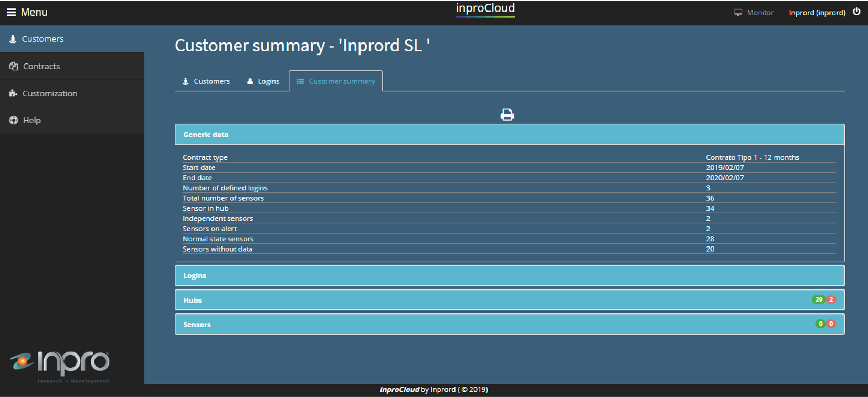Screen dimensions: 868x397
Task: Click the power logout icon
Action: (856, 12)
